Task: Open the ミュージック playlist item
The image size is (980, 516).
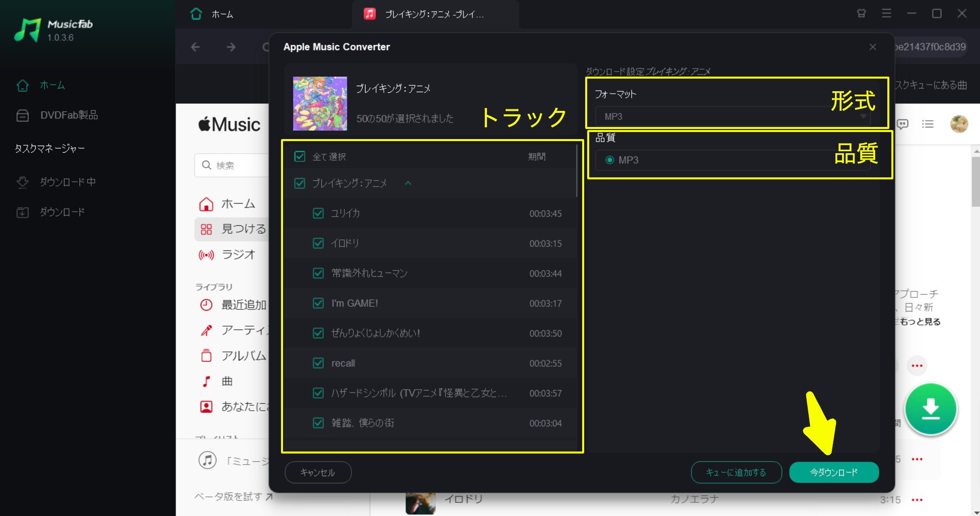Action: coord(233,461)
